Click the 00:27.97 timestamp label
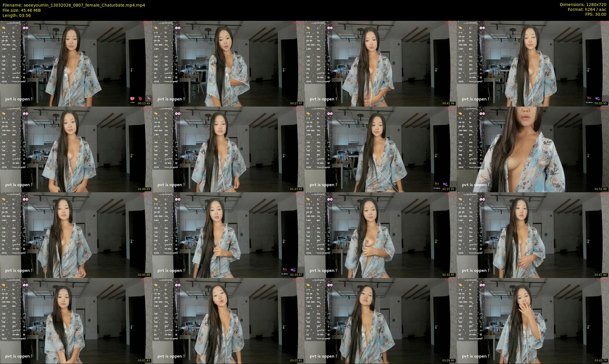Viewport: 609px width, 364px height. [296, 103]
